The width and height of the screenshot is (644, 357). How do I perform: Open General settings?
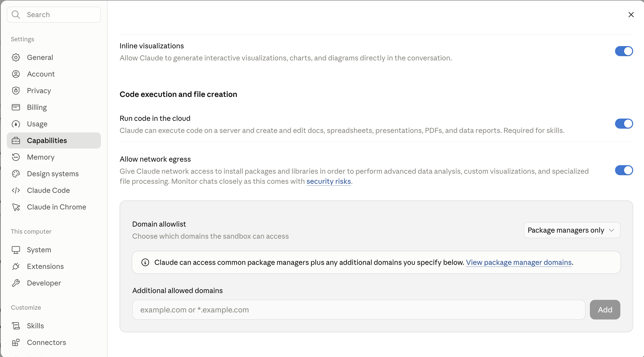point(54,57)
